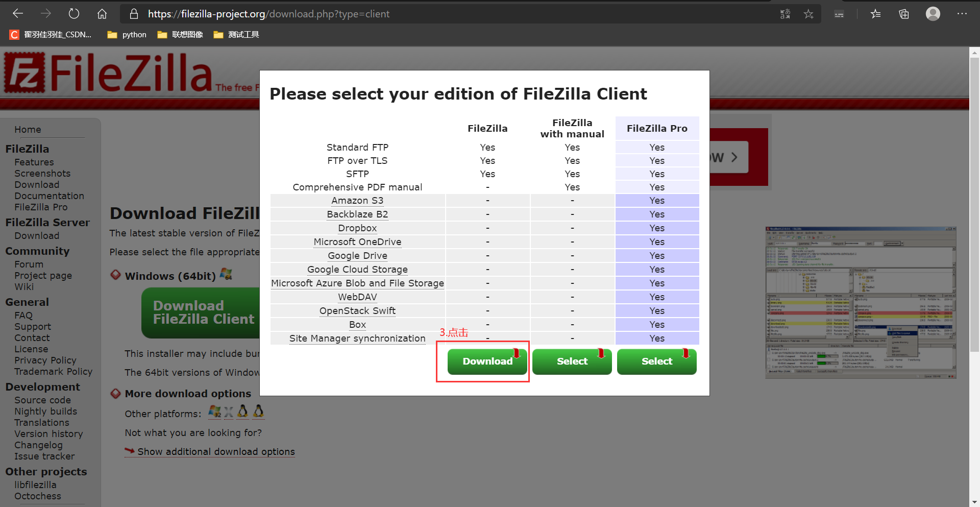Open the browser settings ellipsis menu
The width and height of the screenshot is (980, 507).
[962, 14]
